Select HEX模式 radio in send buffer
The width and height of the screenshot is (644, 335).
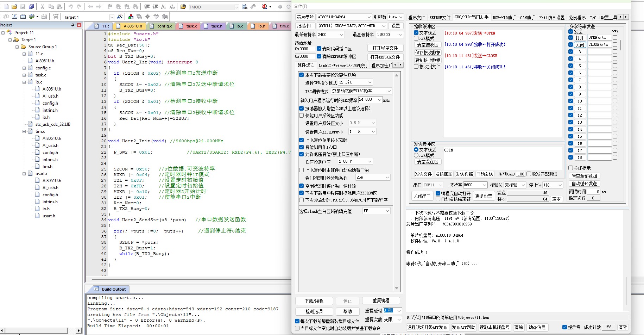pyautogui.click(x=416, y=155)
